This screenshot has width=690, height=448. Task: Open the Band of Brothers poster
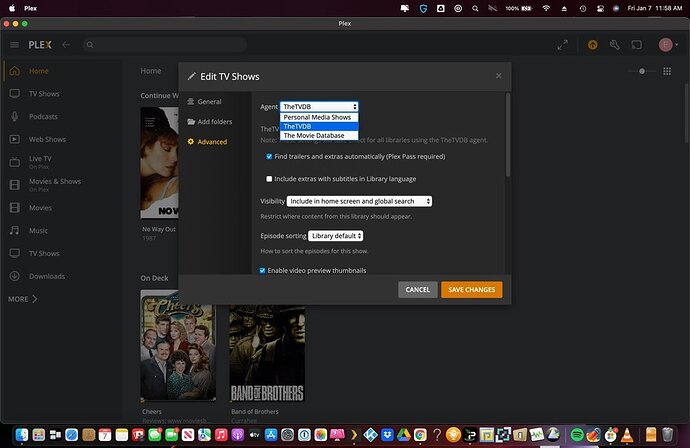267,353
